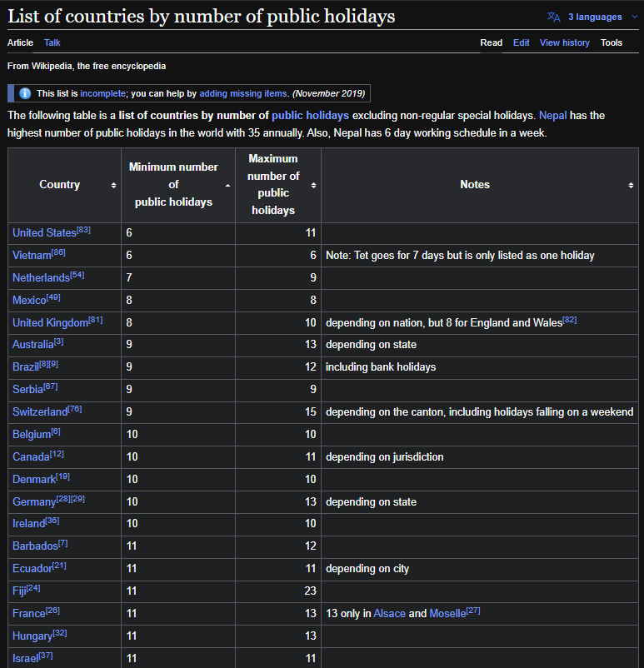Open the Australia country link
The image size is (644, 668).
(32, 345)
